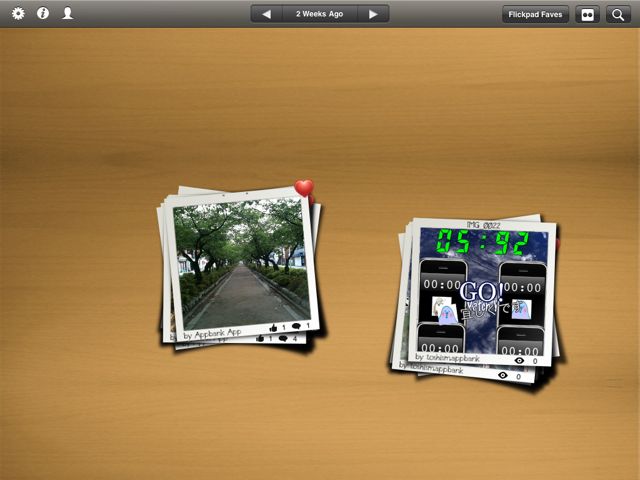Image resolution: width=640 pixels, height=480 pixels.
Task: Open the user account silhouette icon
Action: 67,13
